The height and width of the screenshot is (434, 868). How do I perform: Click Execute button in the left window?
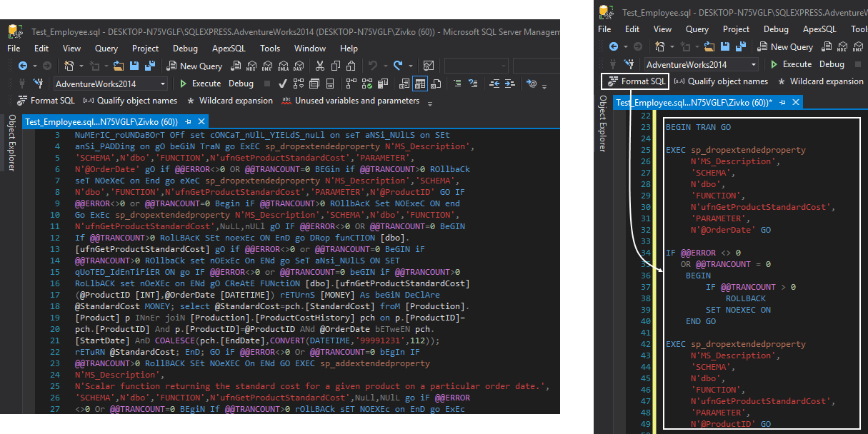(x=201, y=84)
